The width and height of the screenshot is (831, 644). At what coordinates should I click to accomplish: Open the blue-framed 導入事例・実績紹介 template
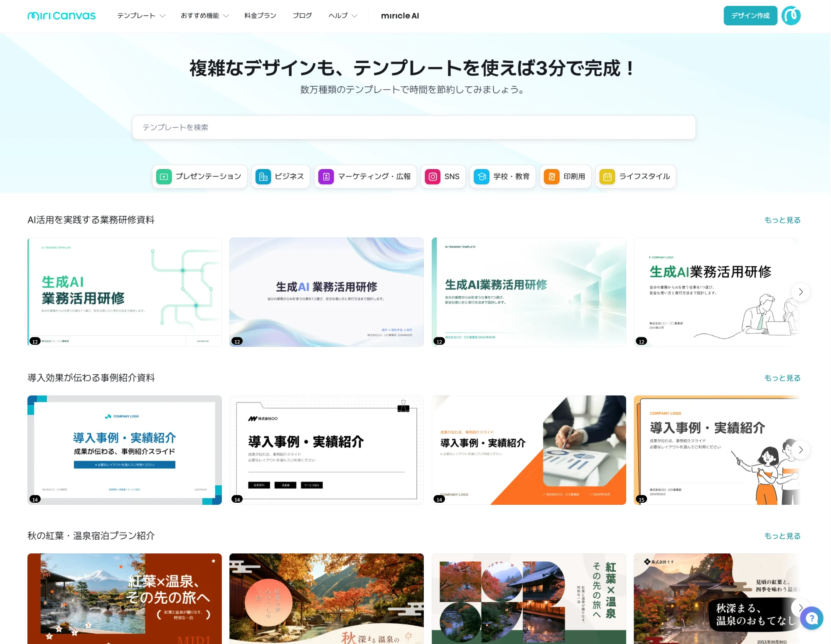coord(125,450)
